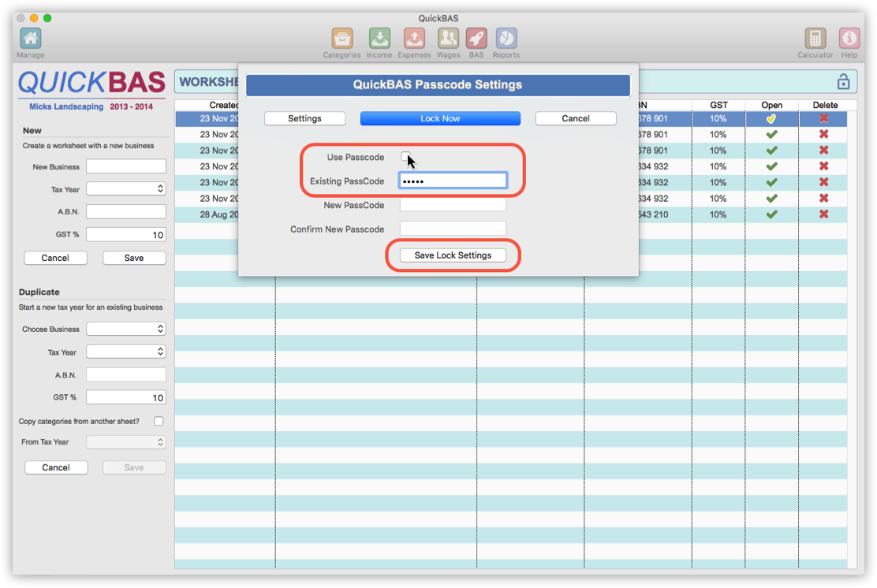Click the padlock icon above the worksheet list
This screenshot has height=588, width=877.
[842, 81]
